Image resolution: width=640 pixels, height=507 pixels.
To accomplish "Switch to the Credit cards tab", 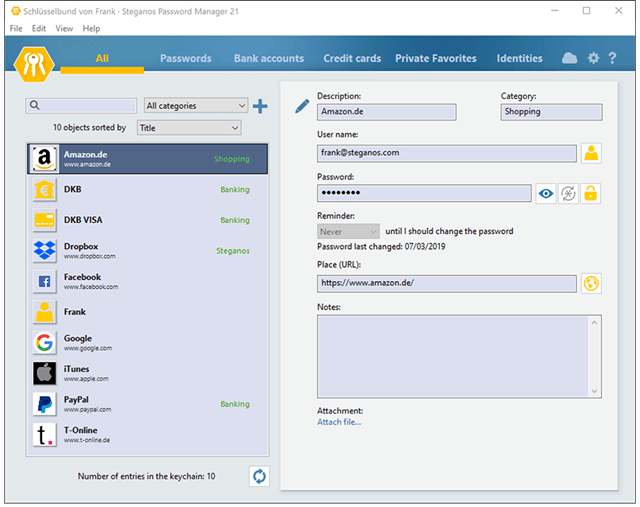I will pos(352,58).
